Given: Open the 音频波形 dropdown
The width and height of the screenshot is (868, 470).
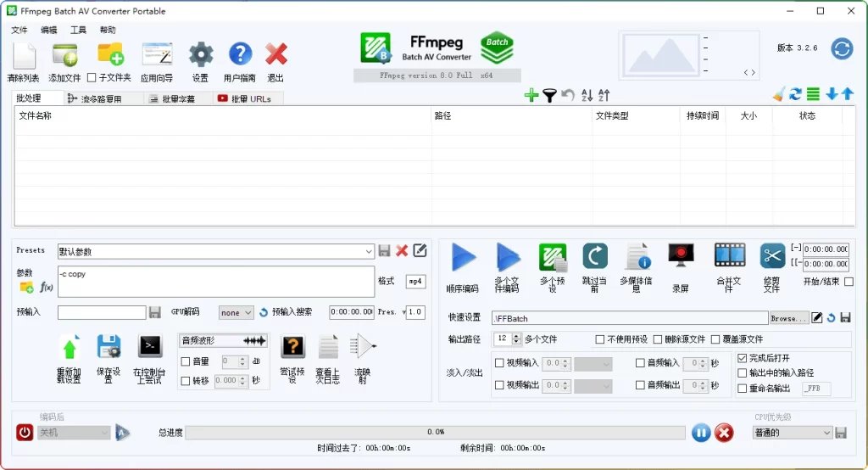Looking at the screenshot, I should [x=223, y=340].
